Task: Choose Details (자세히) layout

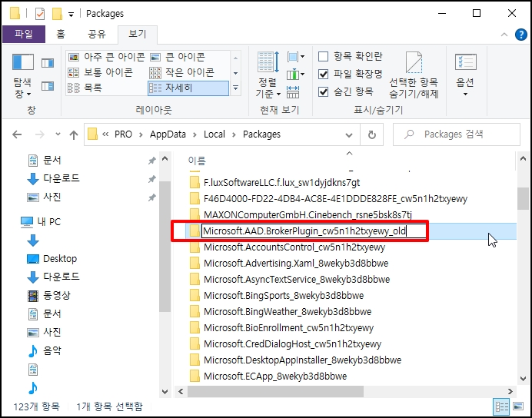Action: coord(188,88)
